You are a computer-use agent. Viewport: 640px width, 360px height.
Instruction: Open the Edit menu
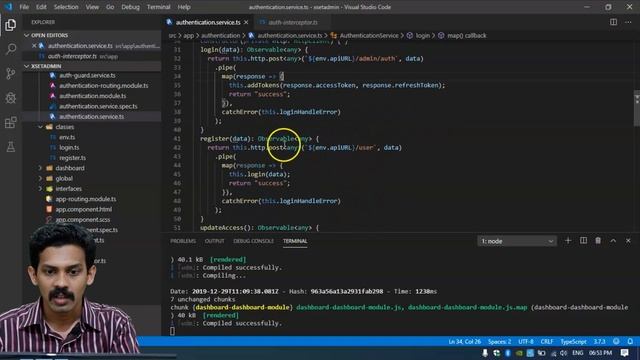point(41,7)
